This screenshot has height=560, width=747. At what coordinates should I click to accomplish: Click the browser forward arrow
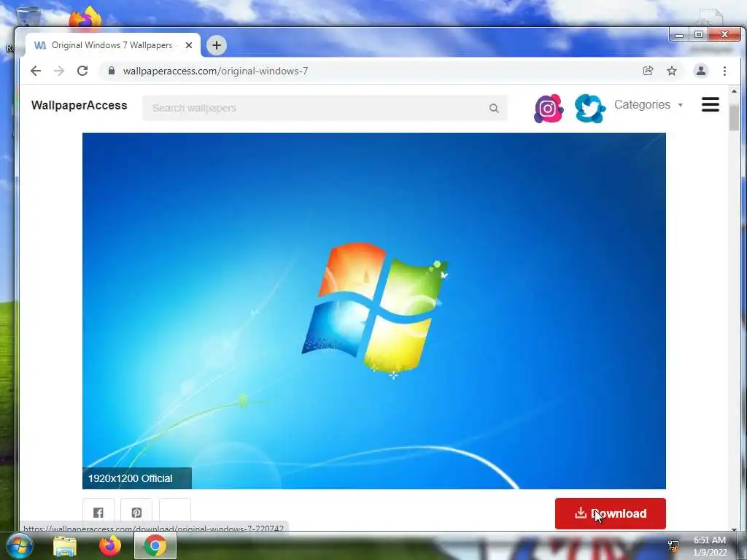click(x=58, y=71)
